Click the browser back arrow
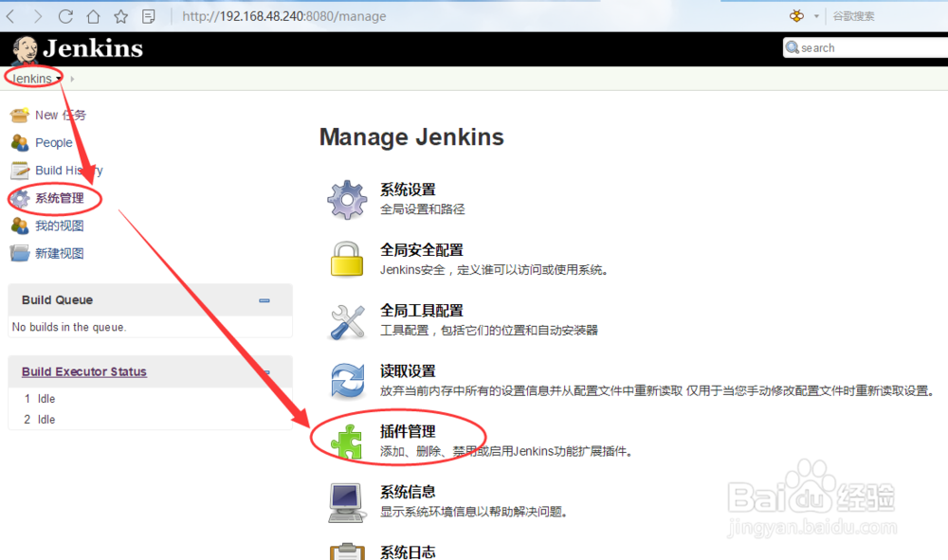The width and height of the screenshot is (948, 560). [x=10, y=16]
